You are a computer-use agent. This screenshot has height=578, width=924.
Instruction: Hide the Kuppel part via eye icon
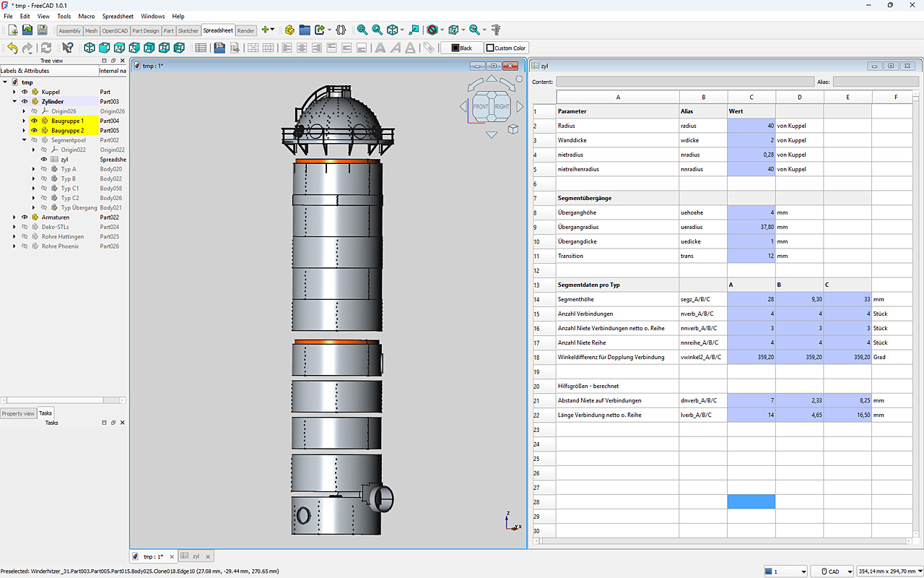25,92
